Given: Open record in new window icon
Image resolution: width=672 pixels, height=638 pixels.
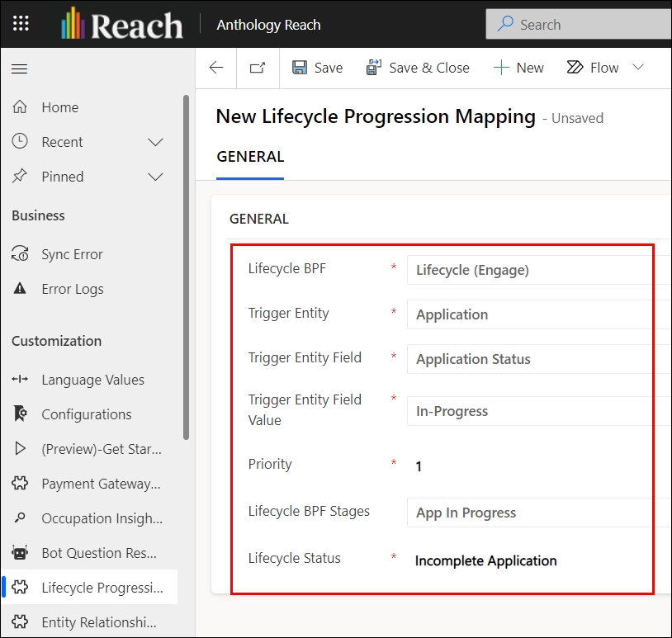Looking at the screenshot, I should (258, 68).
